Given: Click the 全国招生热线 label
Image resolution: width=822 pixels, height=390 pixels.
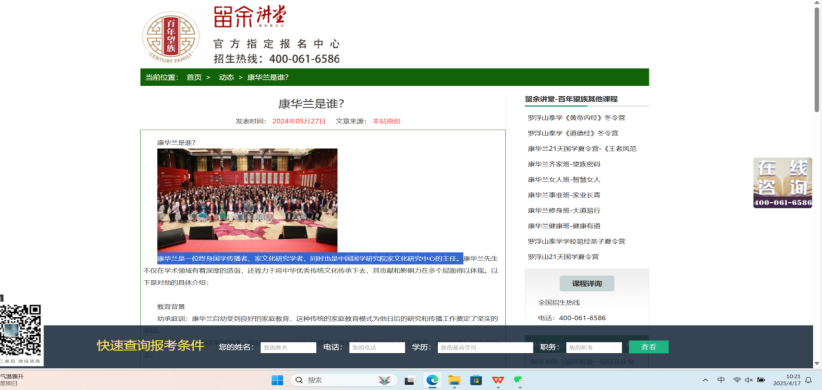Looking at the screenshot, I should point(559,302).
